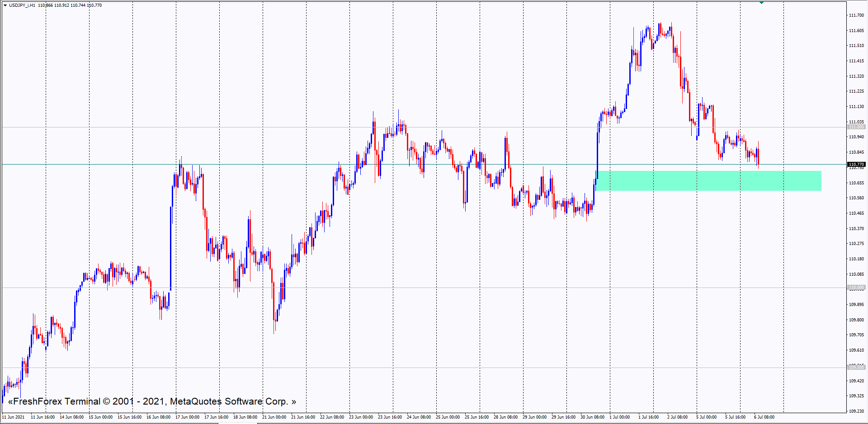Click the 6 Jul 08:00 time label

tap(764, 417)
